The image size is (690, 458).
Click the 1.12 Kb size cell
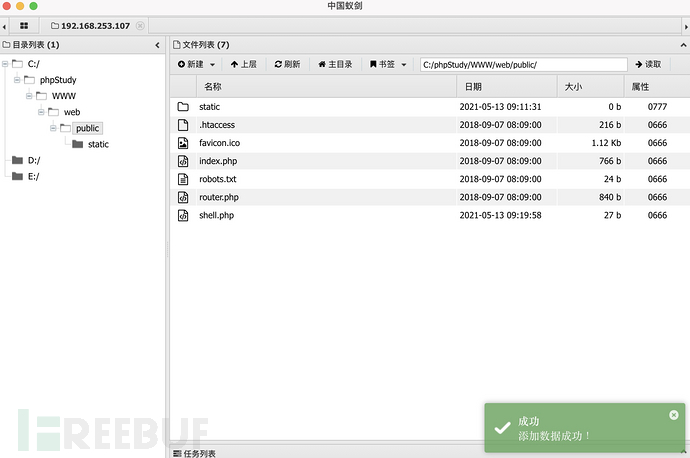(x=606, y=143)
